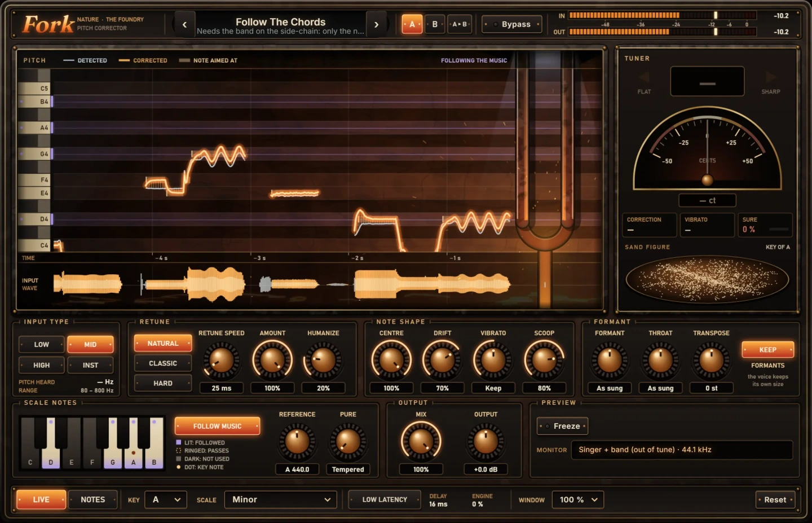Image resolution: width=812 pixels, height=523 pixels.
Task: Switch to Live mode
Action: (41, 499)
